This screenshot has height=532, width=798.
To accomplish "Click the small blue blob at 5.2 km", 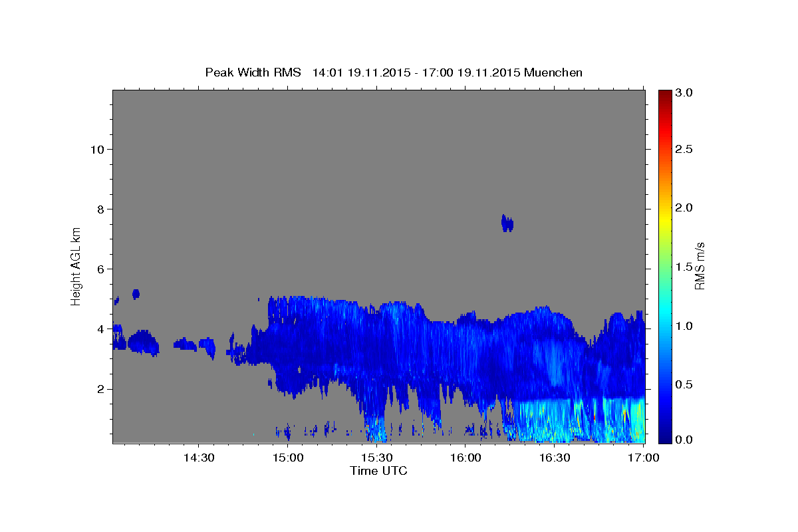I will pyautogui.click(x=136, y=294).
